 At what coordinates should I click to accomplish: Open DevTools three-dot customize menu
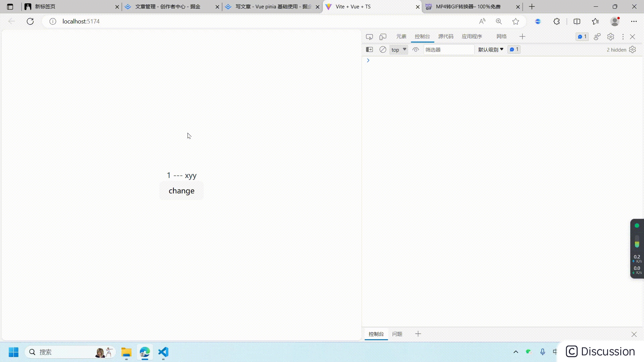[623, 37]
